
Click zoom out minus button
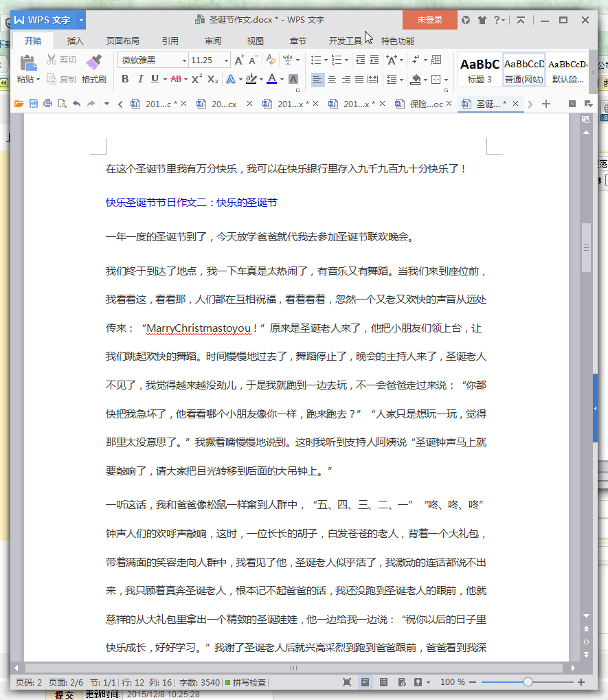point(473,682)
